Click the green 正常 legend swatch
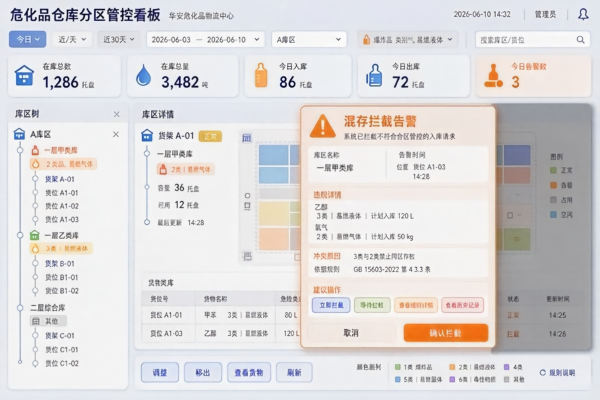Screen dimensions: 600x400 553,170
